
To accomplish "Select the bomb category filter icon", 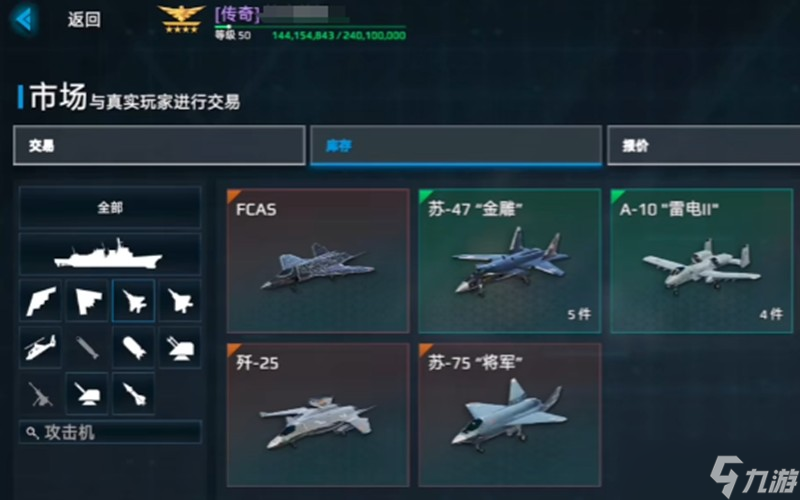I will coord(133,347).
